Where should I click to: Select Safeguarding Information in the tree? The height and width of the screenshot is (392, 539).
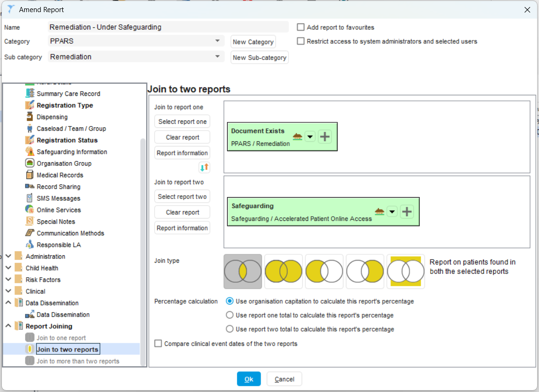pos(72,152)
